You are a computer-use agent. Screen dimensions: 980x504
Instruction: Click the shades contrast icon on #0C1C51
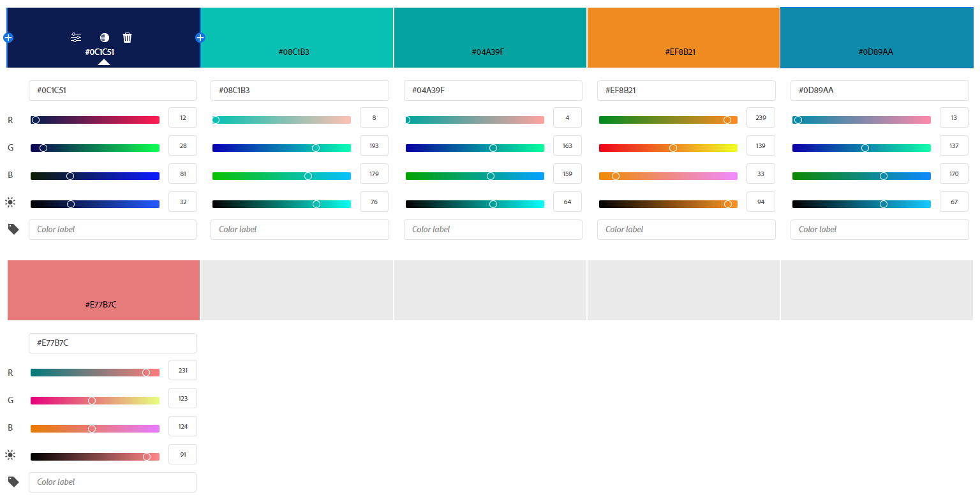104,37
